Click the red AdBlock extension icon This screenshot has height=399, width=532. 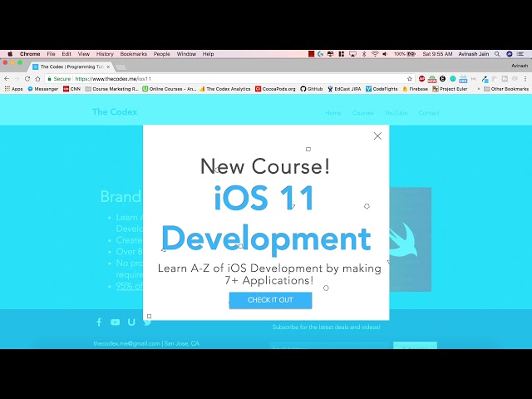(421, 79)
